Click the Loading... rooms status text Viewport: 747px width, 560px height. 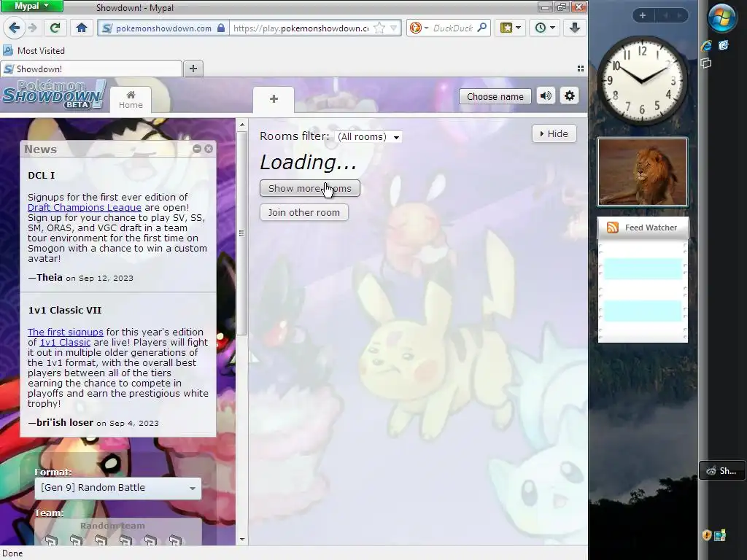[x=309, y=162]
